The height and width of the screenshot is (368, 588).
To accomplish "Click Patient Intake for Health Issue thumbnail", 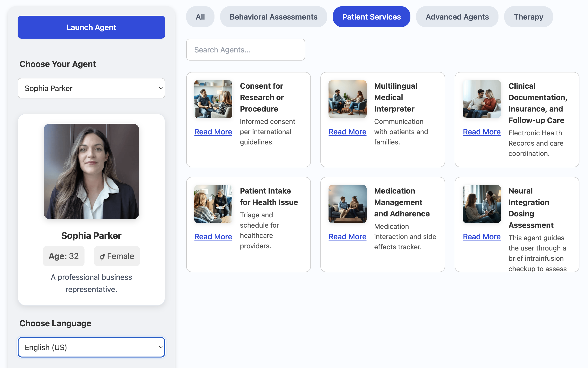I will 213,204.
